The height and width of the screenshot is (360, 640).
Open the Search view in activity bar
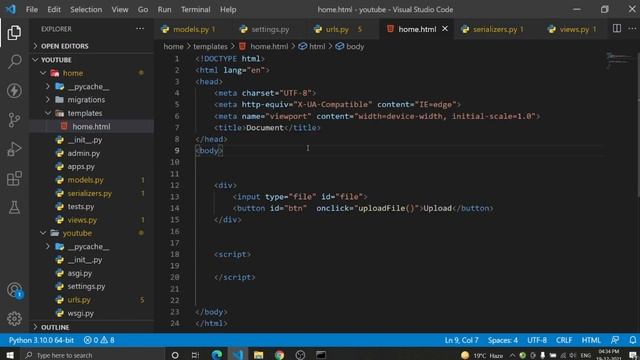(x=14, y=62)
